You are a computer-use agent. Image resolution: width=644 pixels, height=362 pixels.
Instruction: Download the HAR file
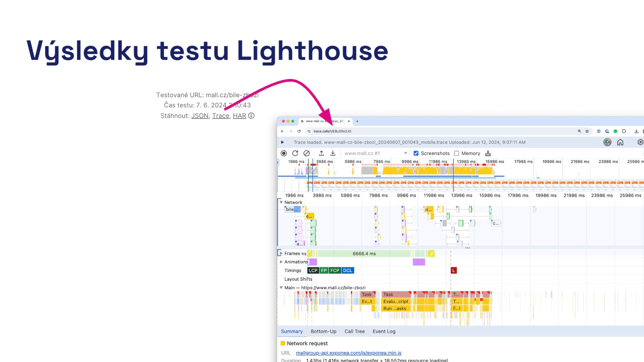(239, 115)
